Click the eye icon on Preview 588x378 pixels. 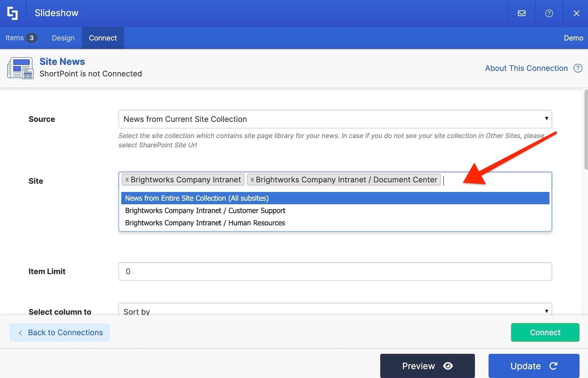pyautogui.click(x=448, y=366)
